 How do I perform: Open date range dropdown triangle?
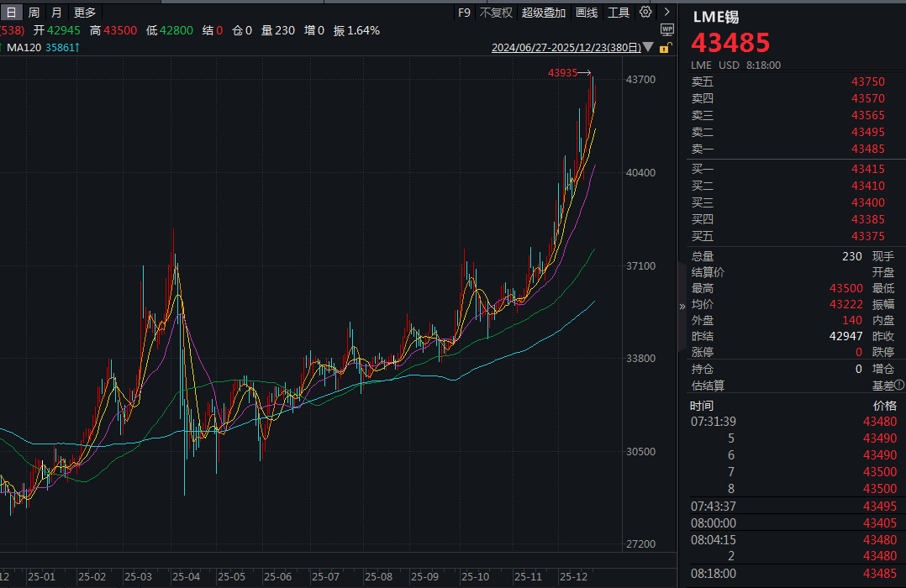coord(648,49)
